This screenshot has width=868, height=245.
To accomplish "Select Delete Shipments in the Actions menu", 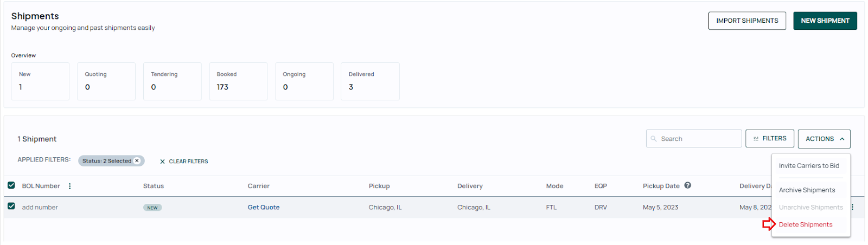I will pyautogui.click(x=806, y=224).
